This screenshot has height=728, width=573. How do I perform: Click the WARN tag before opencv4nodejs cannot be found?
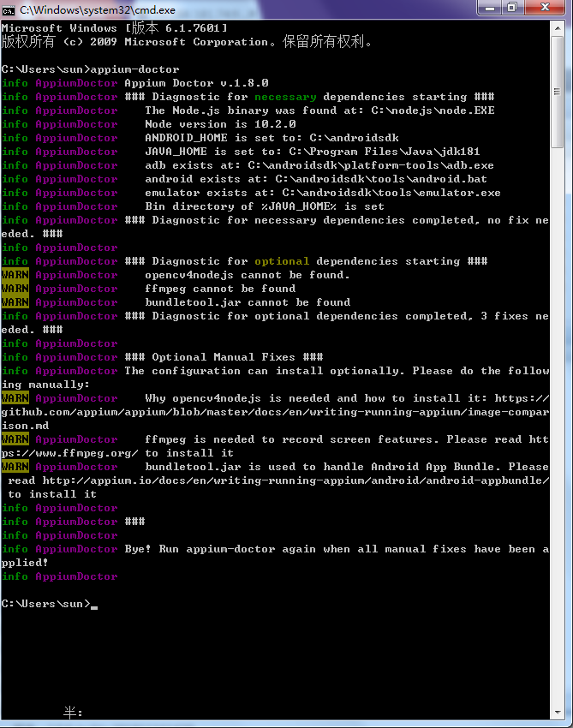[15, 275]
